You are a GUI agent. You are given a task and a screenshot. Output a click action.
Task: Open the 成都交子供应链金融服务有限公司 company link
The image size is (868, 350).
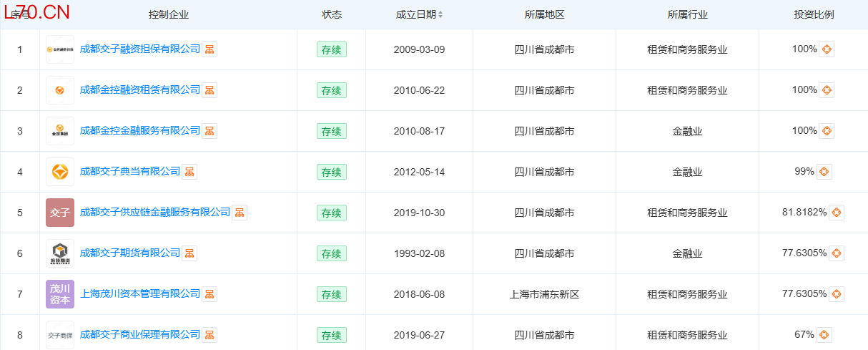pyautogui.click(x=155, y=213)
